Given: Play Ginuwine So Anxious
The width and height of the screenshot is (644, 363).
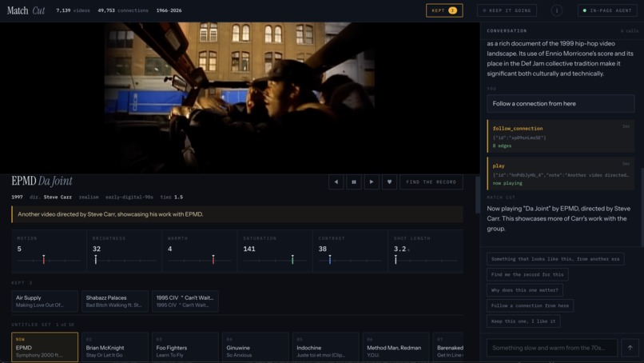Looking at the screenshot, I should point(256,347).
